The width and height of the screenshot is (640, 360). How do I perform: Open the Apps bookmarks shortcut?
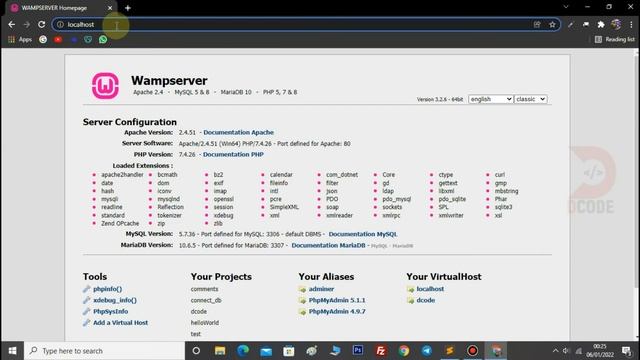pyautogui.click(x=20, y=40)
